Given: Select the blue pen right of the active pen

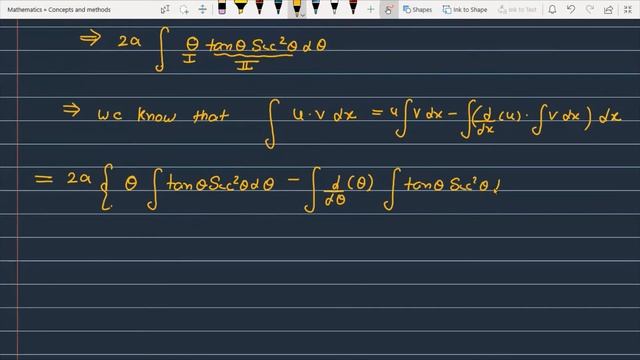Looking at the screenshot, I should pos(316,8).
